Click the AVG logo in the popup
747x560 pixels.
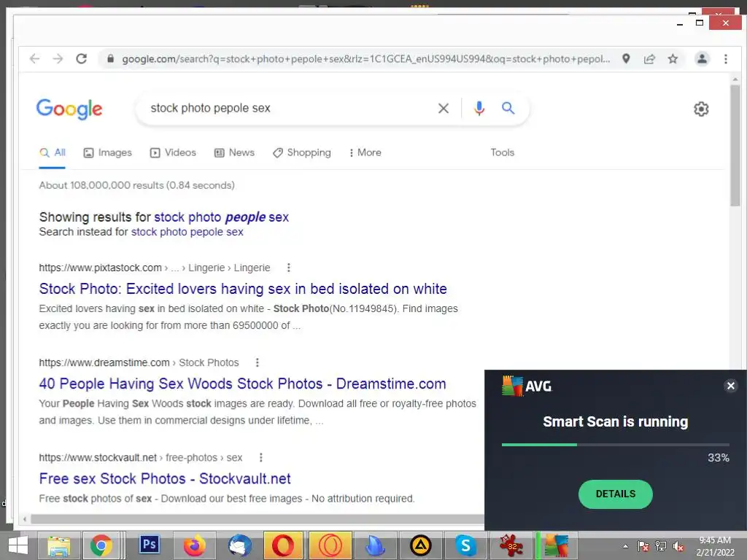(527, 386)
